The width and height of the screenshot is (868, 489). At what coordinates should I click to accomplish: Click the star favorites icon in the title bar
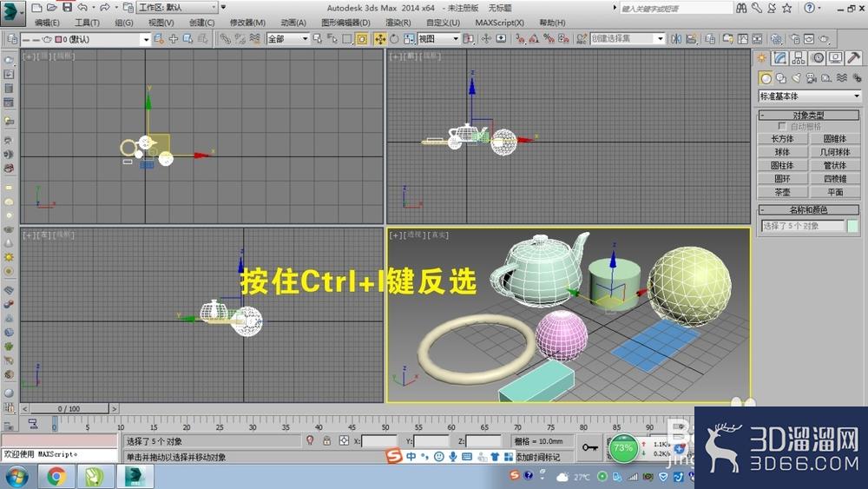coord(787,8)
